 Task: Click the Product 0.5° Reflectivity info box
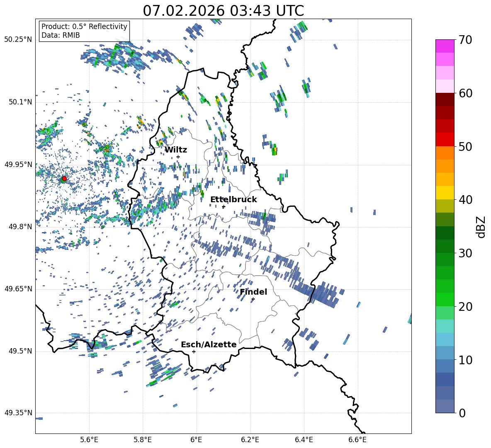(x=84, y=31)
